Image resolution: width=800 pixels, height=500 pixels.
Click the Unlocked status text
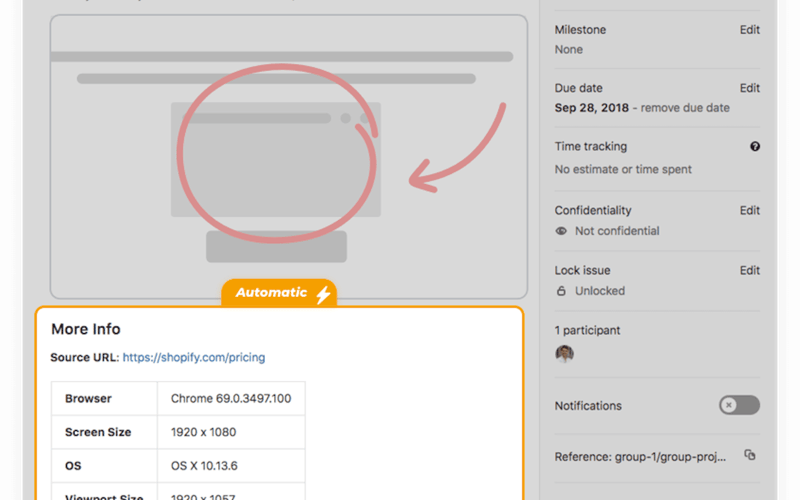[600, 291]
